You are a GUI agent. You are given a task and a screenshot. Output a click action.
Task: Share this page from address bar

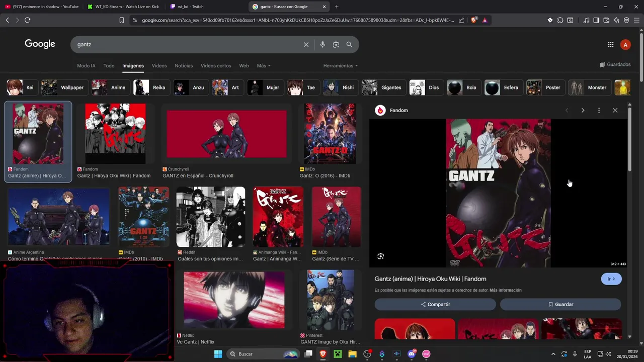click(x=461, y=20)
